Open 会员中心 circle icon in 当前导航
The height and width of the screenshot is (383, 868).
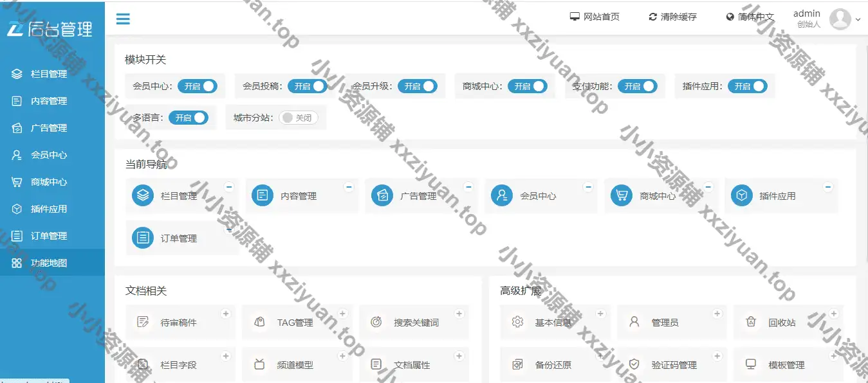pyautogui.click(x=502, y=195)
